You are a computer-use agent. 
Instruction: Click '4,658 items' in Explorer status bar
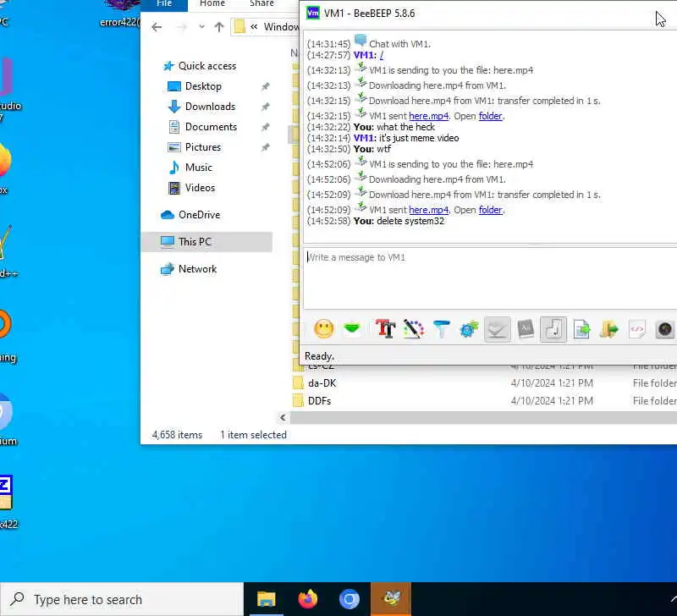tap(177, 435)
